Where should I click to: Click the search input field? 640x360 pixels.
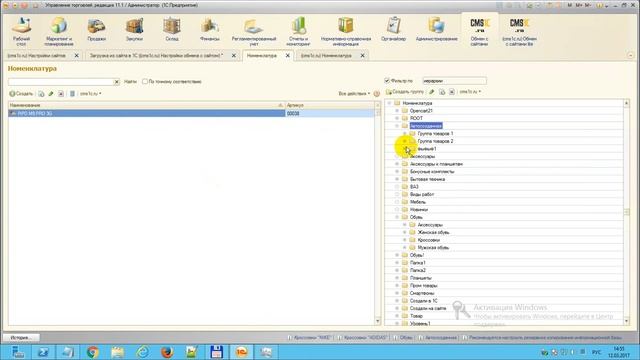60,82
